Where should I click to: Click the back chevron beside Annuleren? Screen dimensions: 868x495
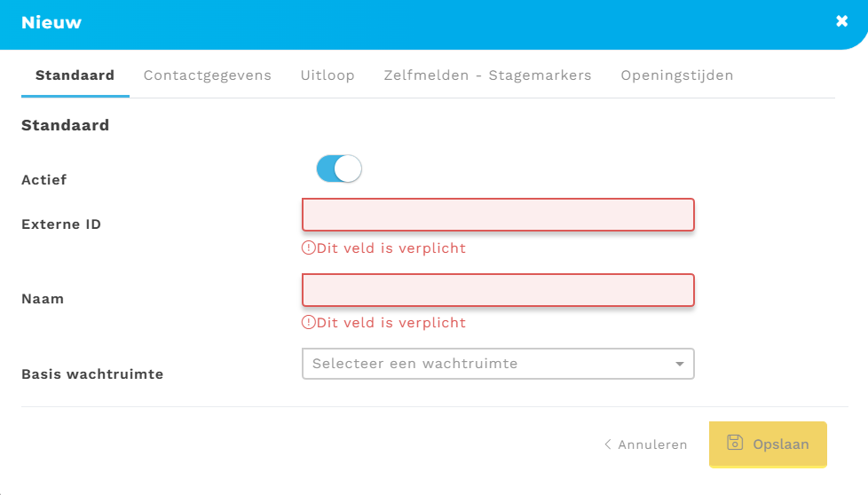click(x=608, y=444)
